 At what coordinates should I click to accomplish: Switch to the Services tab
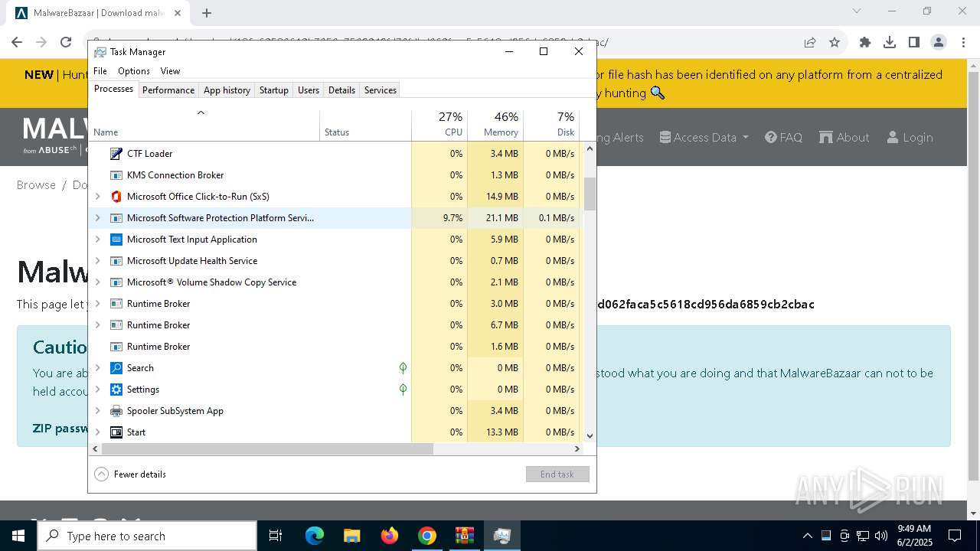(x=381, y=90)
